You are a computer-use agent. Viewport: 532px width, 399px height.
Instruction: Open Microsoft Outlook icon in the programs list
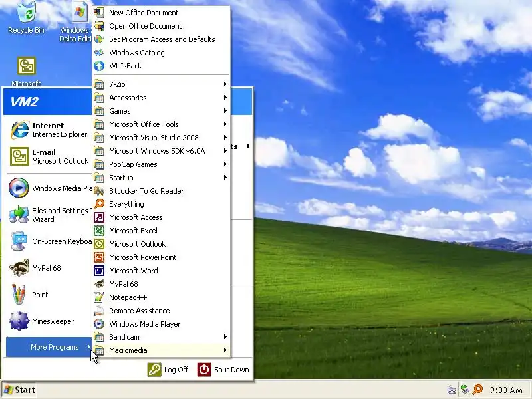point(99,244)
